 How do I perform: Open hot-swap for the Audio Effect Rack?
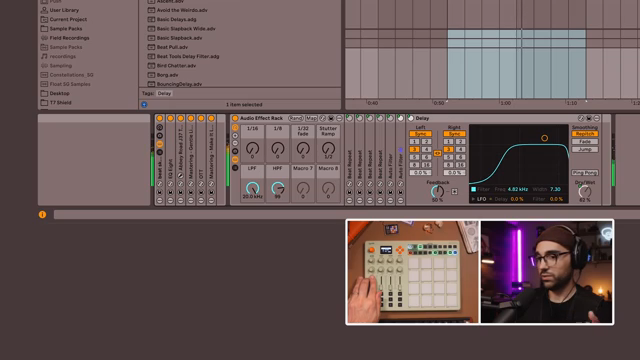pyautogui.click(x=322, y=118)
